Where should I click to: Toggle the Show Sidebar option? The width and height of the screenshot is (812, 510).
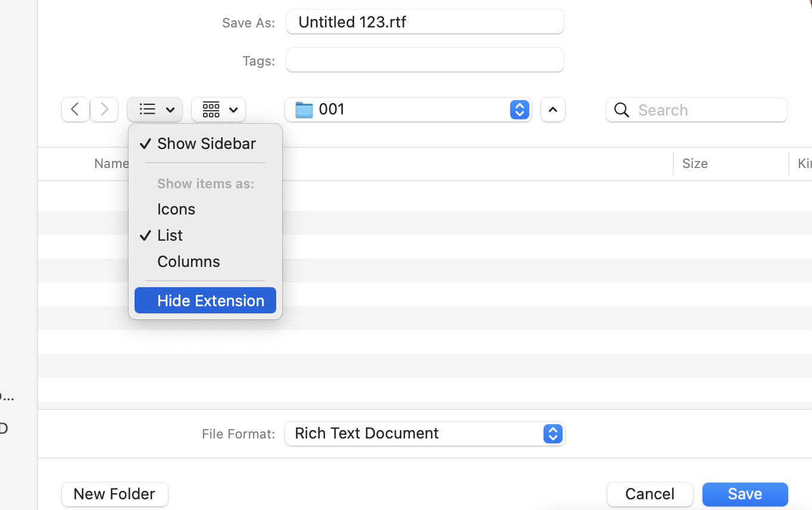click(x=206, y=144)
